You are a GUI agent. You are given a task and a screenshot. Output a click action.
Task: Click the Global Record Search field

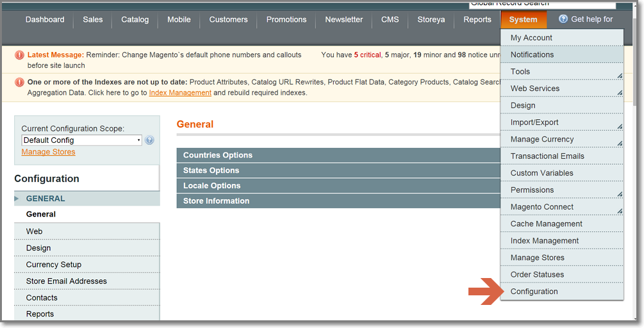(x=541, y=4)
